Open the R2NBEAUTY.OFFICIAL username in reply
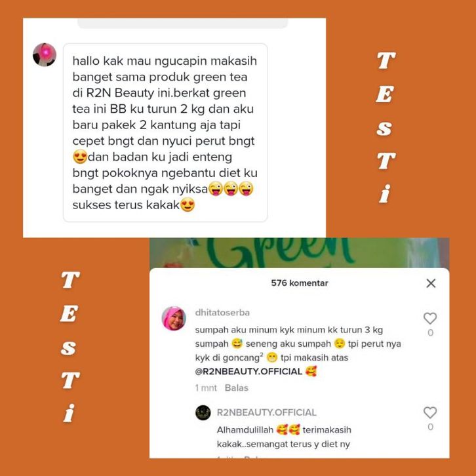 click(x=266, y=412)
